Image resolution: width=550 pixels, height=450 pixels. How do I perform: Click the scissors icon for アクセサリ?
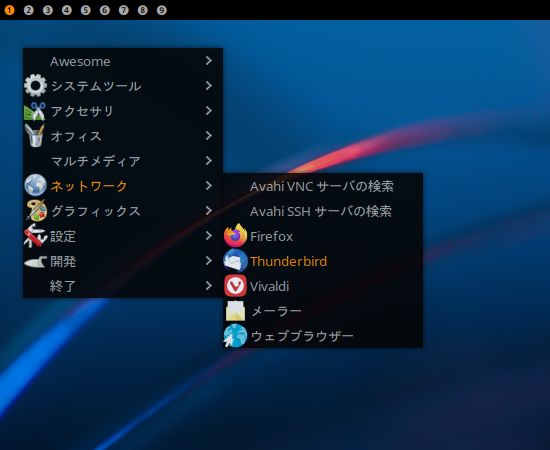tap(35, 111)
